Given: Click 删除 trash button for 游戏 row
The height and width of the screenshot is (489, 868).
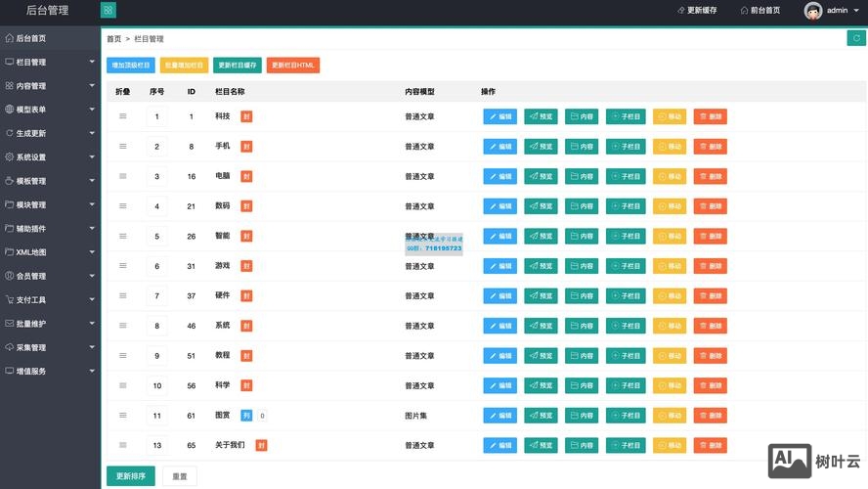Looking at the screenshot, I should point(711,266).
